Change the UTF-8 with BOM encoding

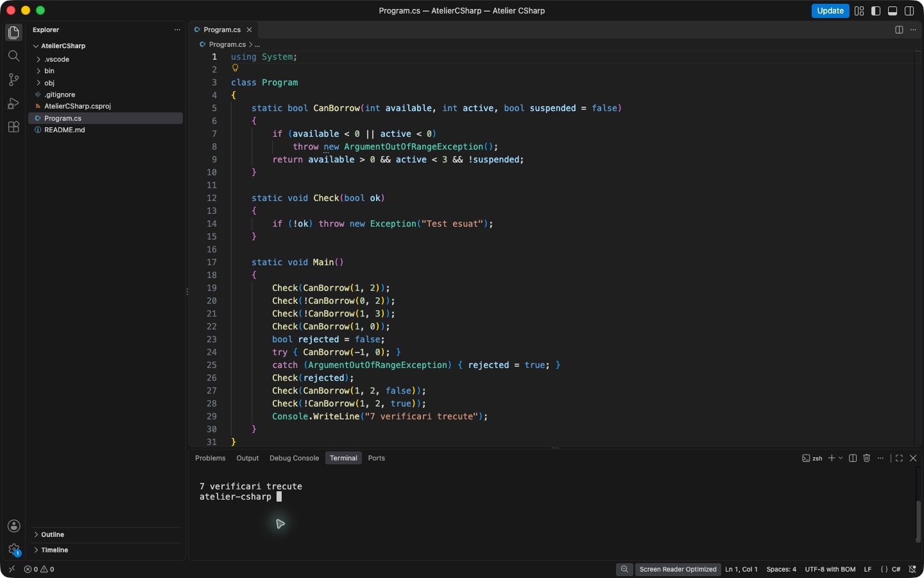pos(830,569)
